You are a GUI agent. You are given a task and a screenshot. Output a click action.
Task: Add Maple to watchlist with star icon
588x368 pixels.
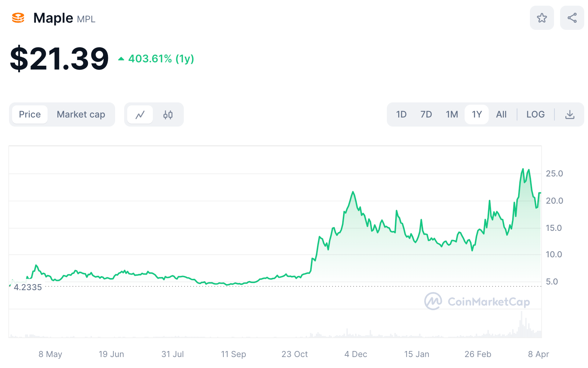tap(542, 18)
